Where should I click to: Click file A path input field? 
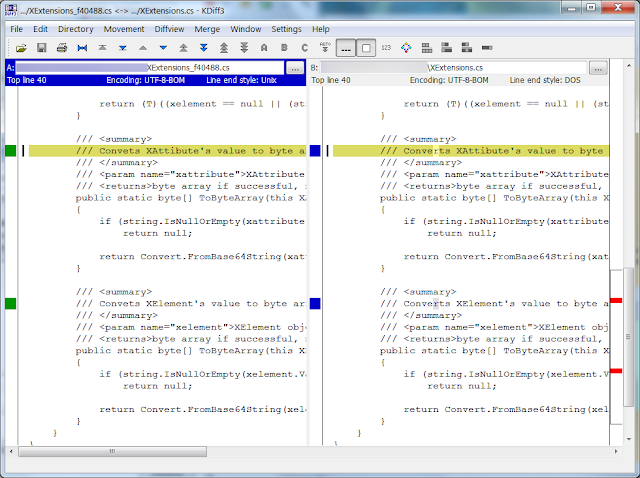point(149,68)
